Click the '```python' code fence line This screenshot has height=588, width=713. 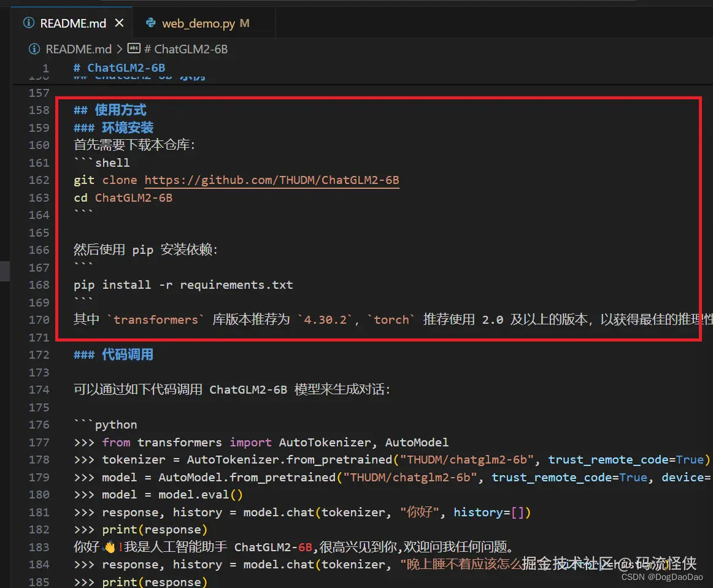click(x=106, y=425)
